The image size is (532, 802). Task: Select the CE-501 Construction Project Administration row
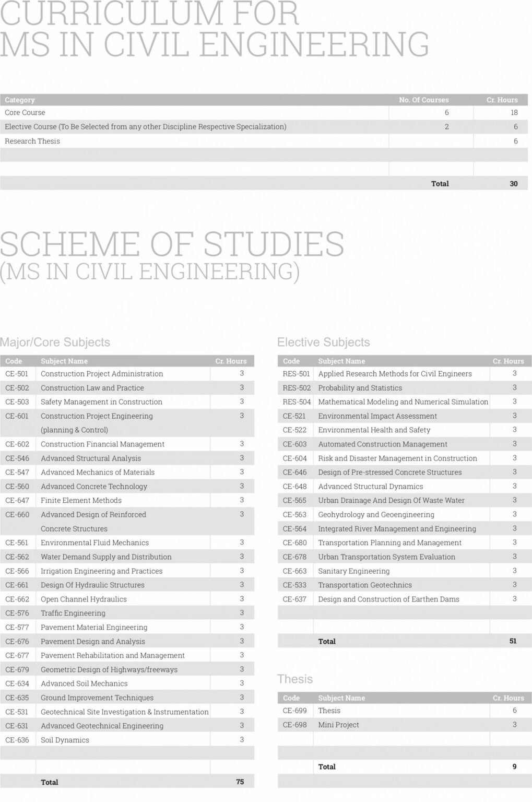click(102, 373)
